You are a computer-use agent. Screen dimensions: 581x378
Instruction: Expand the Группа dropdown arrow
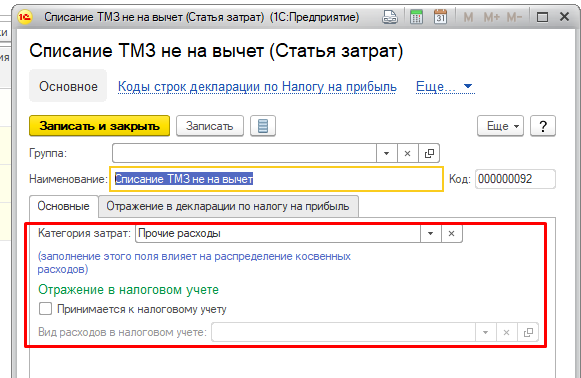386,153
